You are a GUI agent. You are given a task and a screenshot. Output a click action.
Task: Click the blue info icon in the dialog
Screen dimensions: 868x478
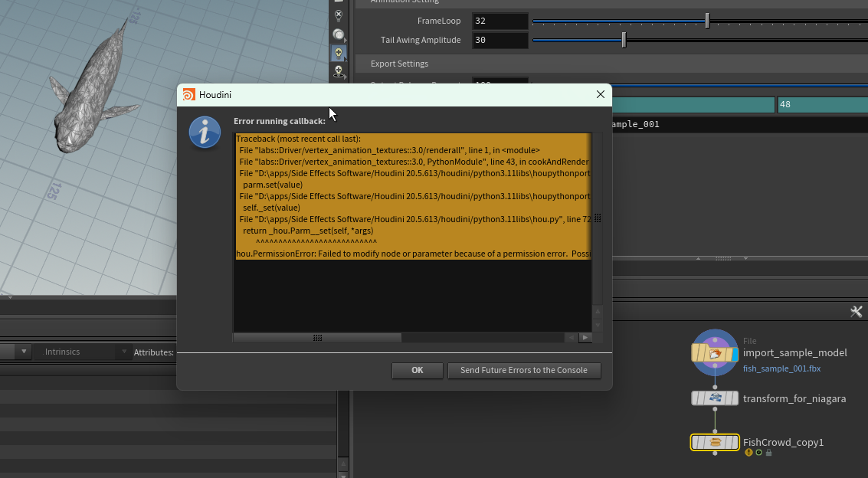(205, 133)
